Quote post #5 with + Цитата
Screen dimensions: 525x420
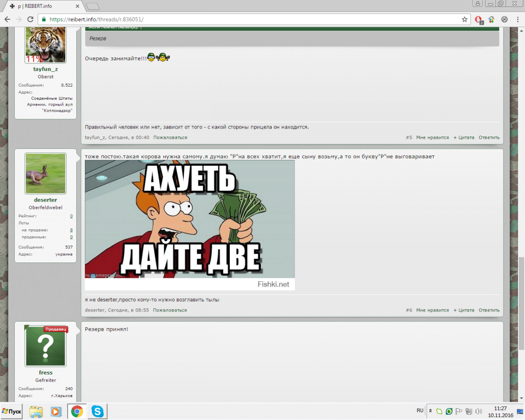point(464,137)
